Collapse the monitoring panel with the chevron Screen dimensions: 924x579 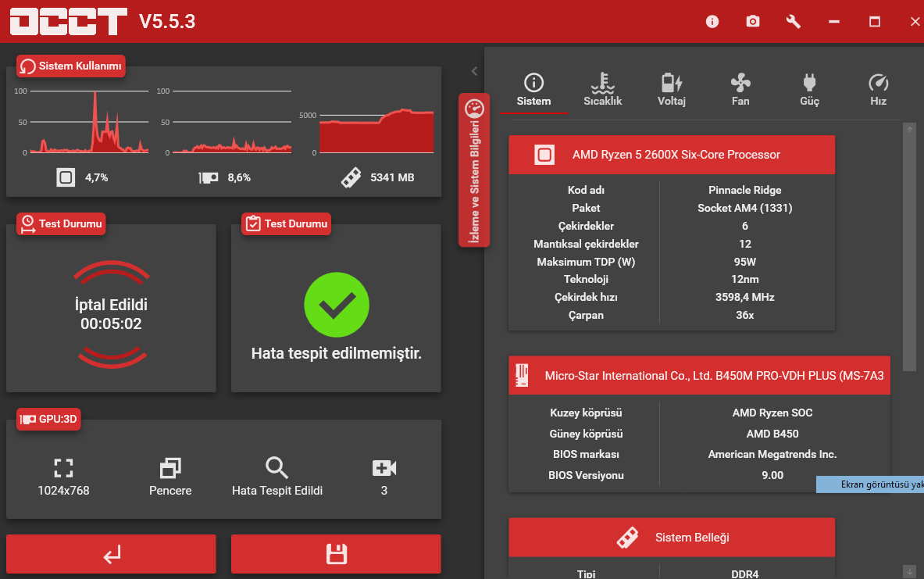[474, 71]
